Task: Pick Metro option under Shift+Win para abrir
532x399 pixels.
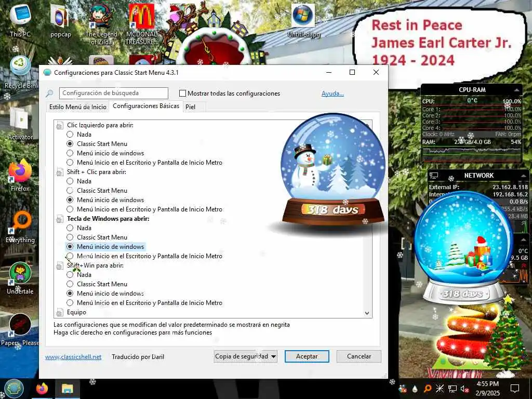Action: tap(70, 303)
